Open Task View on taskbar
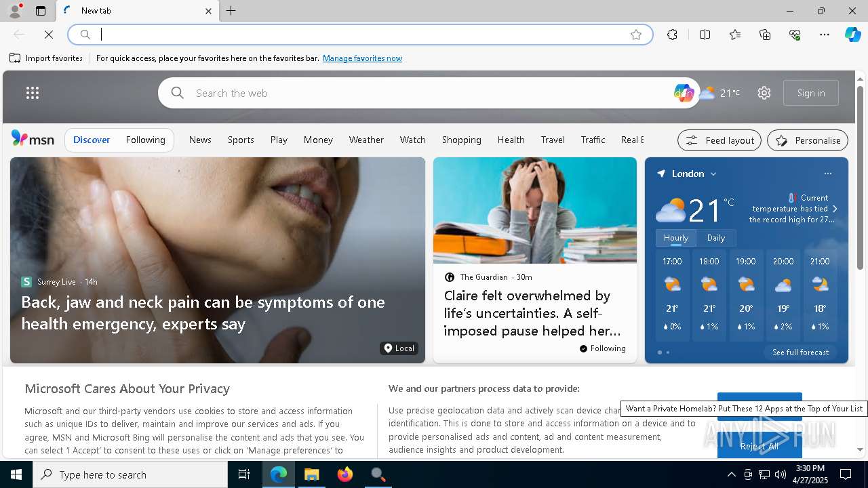Screen dimensions: 868x488 click(244, 474)
